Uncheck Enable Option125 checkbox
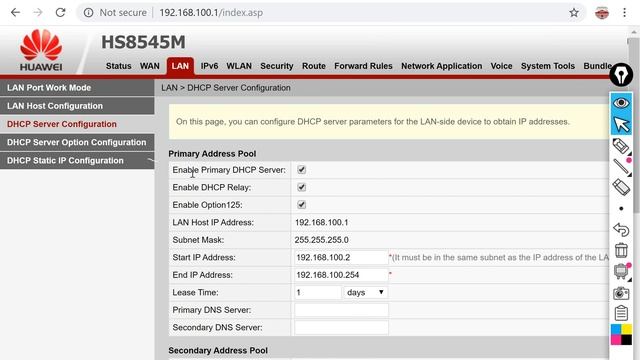The width and height of the screenshot is (640, 360). (301, 205)
